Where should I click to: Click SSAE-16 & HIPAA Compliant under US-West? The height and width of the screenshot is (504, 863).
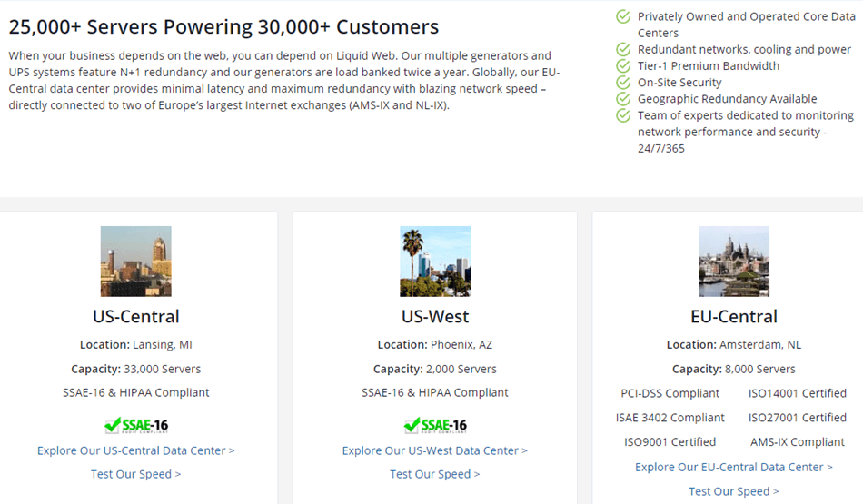tap(435, 393)
